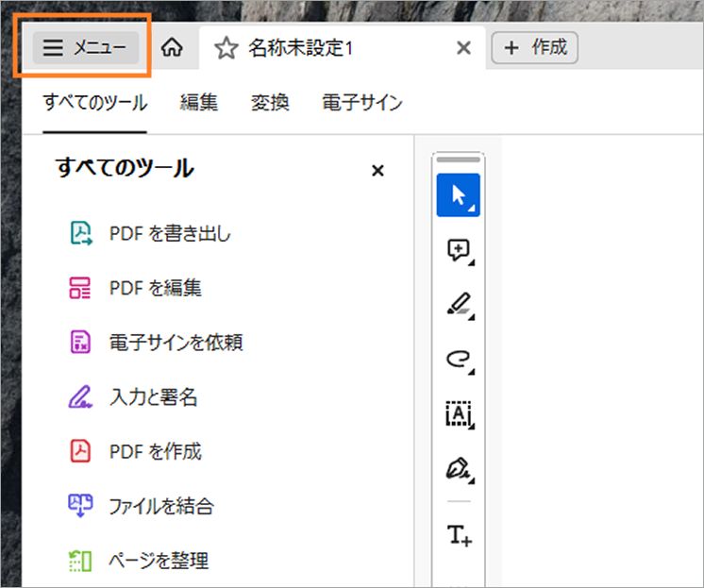The height and width of the screenshot is (588, 704).
Task: Click the 電子サインを依頼 icon
Action: point(80,343)
